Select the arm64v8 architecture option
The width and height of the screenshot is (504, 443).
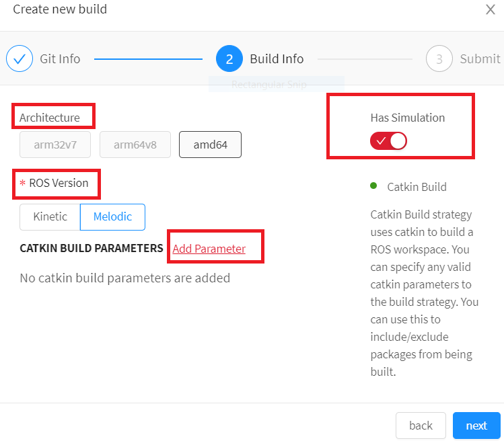click(135, 145)
